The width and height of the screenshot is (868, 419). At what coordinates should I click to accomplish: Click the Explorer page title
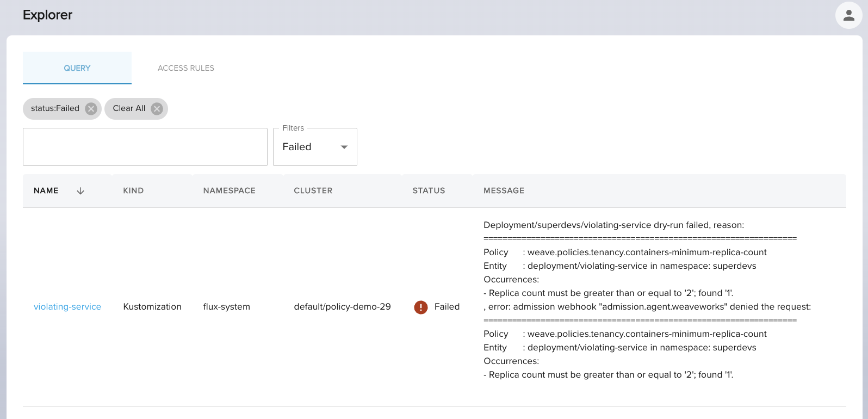point(48,15)
